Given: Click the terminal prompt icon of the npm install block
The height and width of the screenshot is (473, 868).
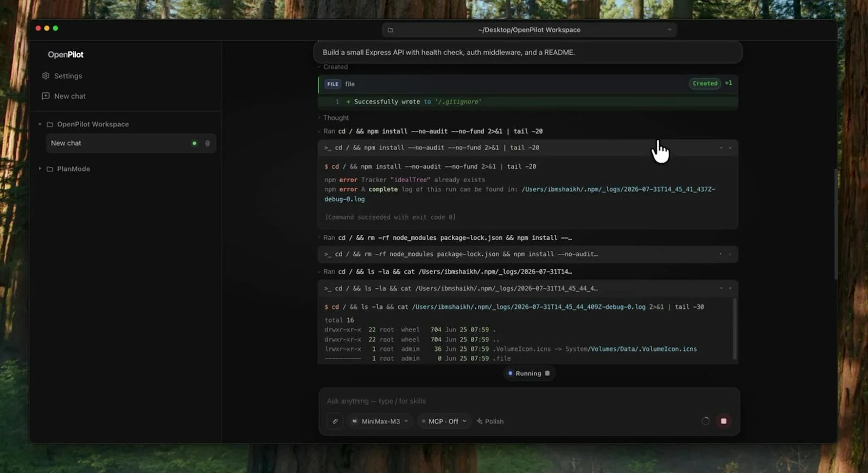Looking at the screenshot, I should coord(327,148).
